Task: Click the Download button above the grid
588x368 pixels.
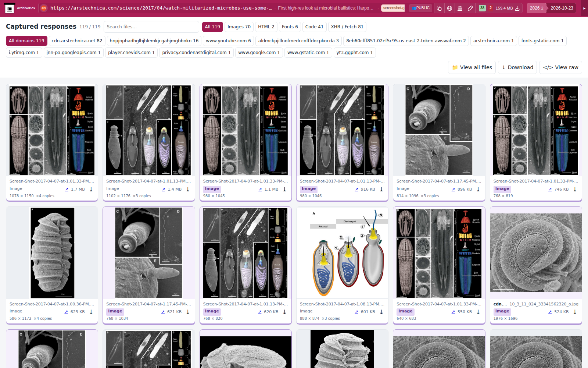Action: pyautogui.click(x=517, y=67)
